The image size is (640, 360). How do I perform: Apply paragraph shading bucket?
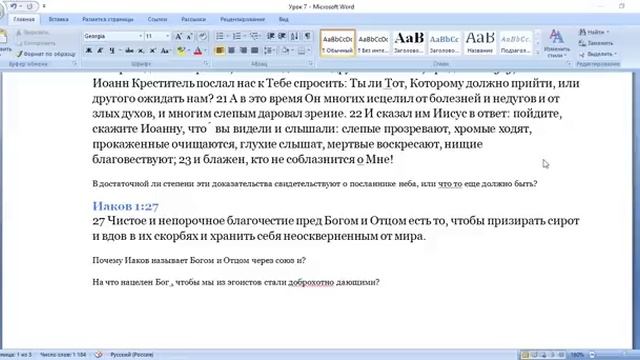pos(285,51)
